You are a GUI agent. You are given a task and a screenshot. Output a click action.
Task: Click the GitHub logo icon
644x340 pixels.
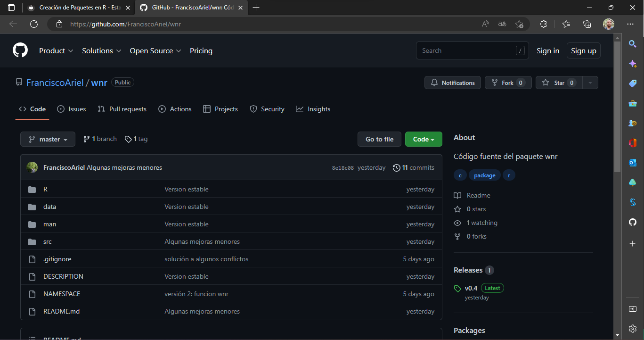[x=20, y=50]
